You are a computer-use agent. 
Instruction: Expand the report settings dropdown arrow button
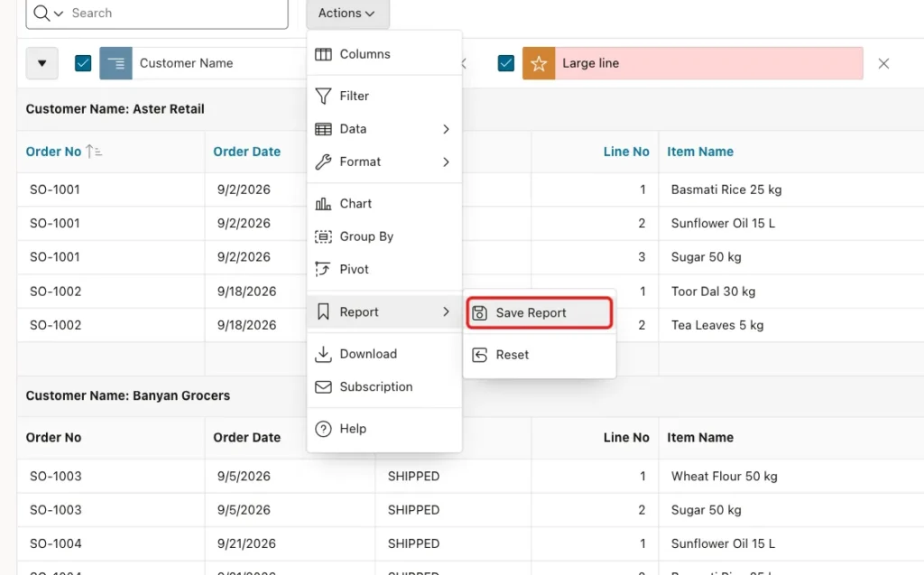(42, 63)
